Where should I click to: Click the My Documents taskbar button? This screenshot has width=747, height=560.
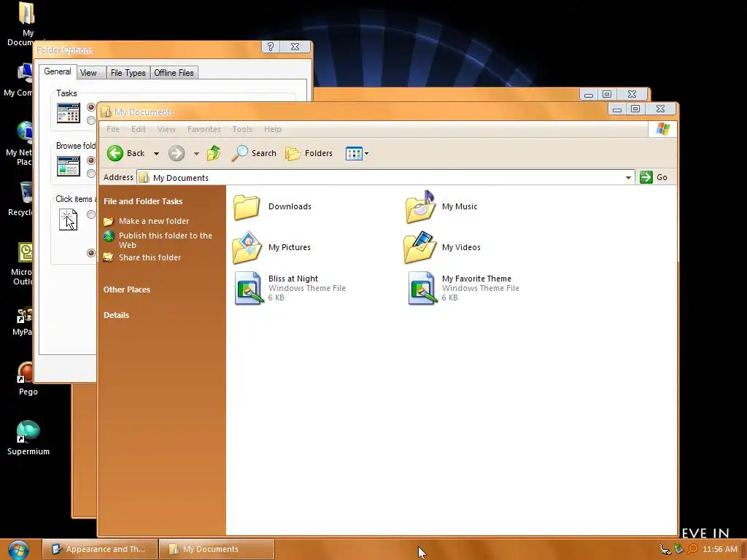216,549
